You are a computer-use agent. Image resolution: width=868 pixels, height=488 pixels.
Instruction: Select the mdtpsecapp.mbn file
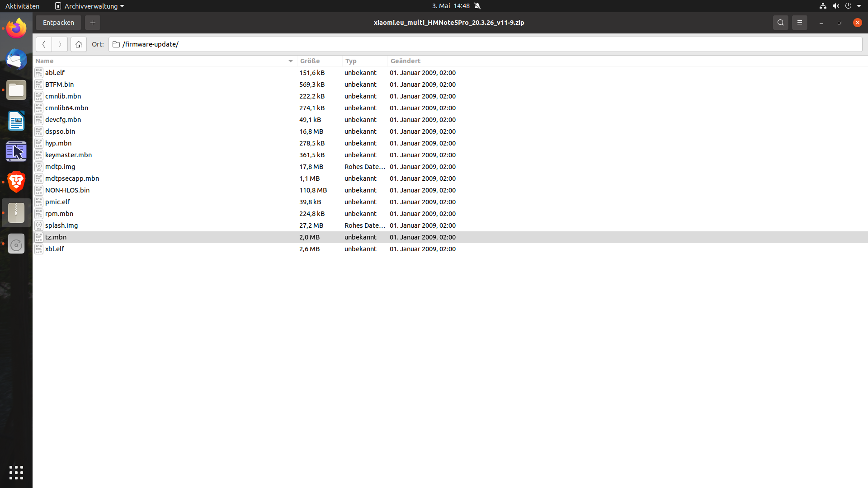click(x=450, y=178)
